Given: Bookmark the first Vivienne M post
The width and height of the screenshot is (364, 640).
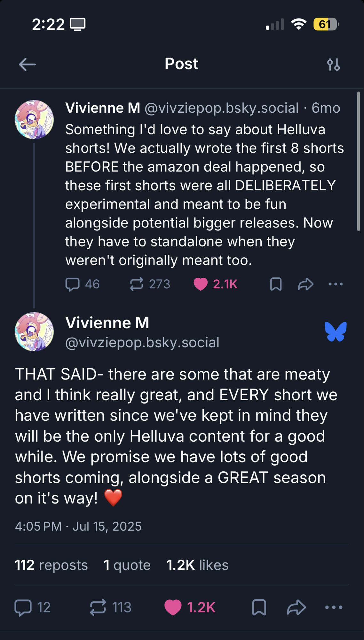Looking at the screenshot, I should pyautogui.click(x=276, y=284).
